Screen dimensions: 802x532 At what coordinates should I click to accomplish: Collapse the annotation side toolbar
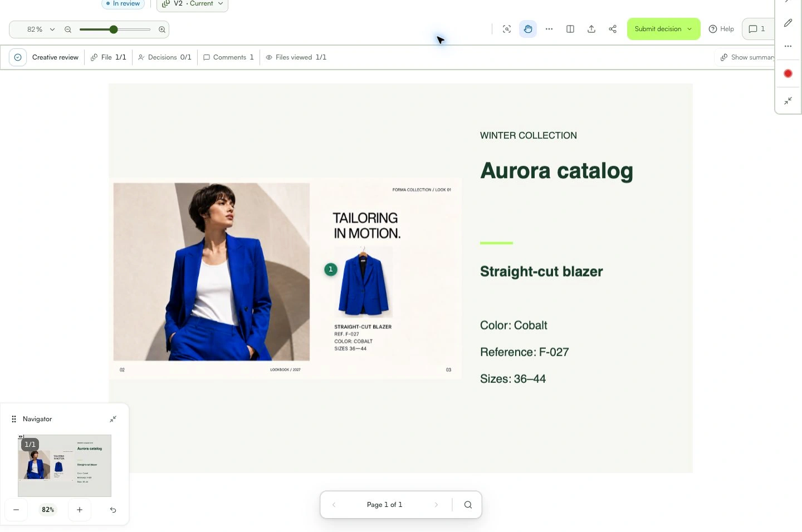pos(788,101)
